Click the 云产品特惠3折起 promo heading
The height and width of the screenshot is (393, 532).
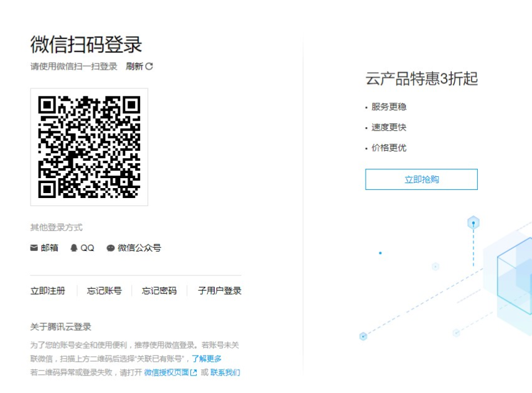tap(422, 78)
